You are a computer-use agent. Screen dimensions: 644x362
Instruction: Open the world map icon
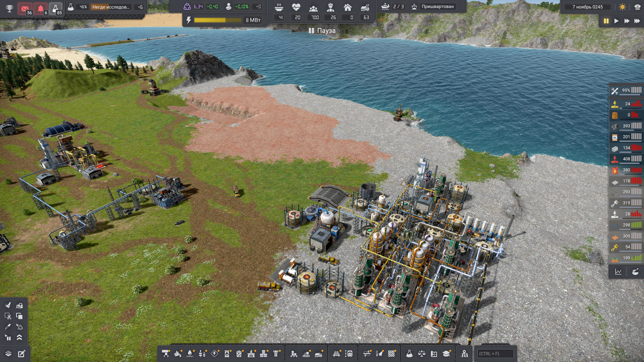point(464,354)
